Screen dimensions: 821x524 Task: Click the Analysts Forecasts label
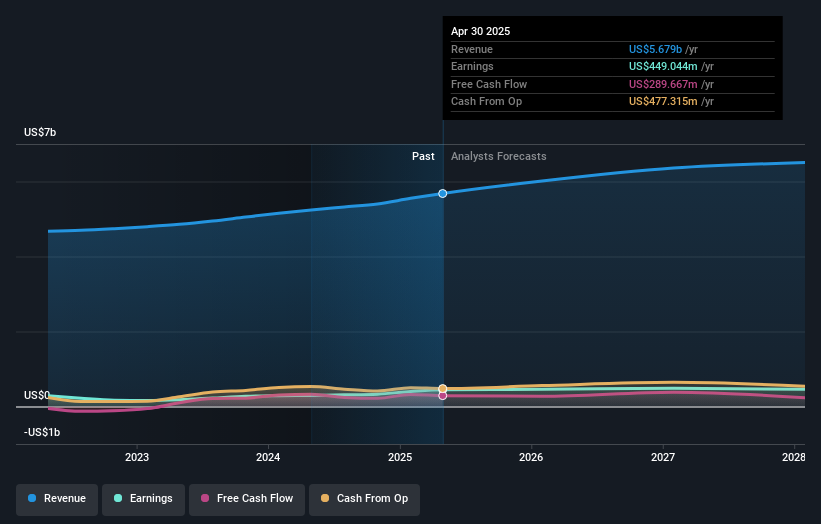[x=498, y=157]
